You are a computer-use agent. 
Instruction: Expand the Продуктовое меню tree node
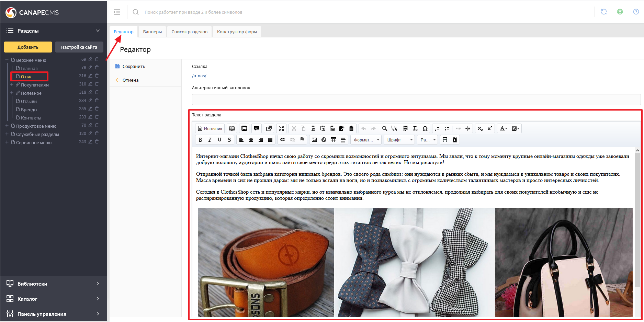point(7,126)
